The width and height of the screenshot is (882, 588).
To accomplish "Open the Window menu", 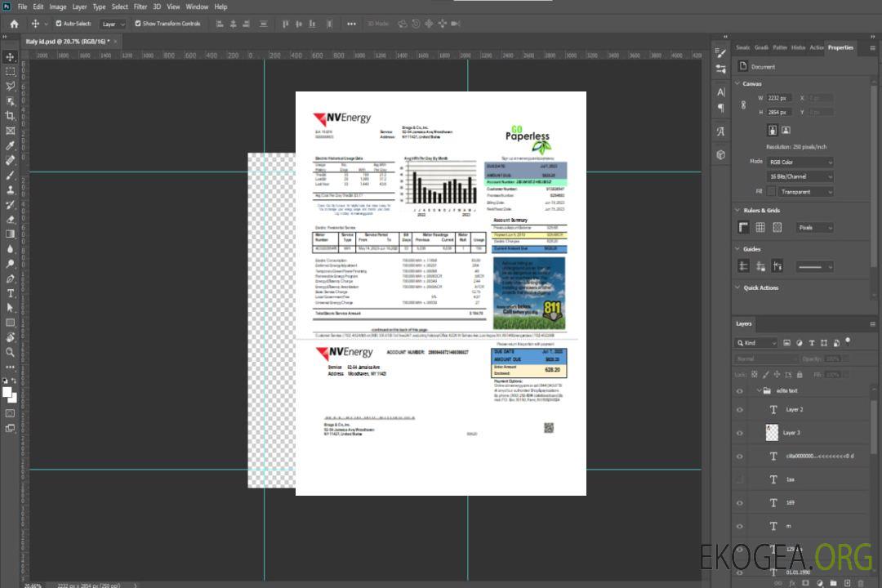I will click(197, 7).
